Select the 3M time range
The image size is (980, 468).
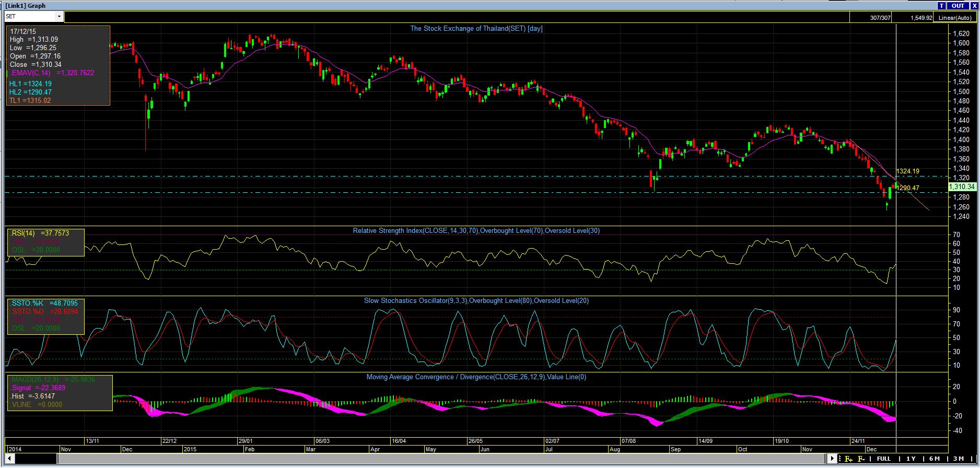click(x=959, y=459)
